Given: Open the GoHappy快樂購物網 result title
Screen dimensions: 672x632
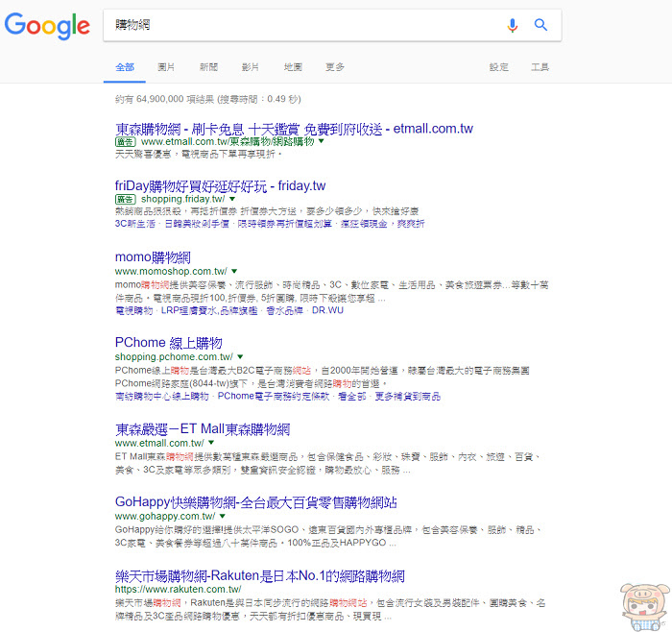Looking at the screenshot, I should click(x=256, y=502).
